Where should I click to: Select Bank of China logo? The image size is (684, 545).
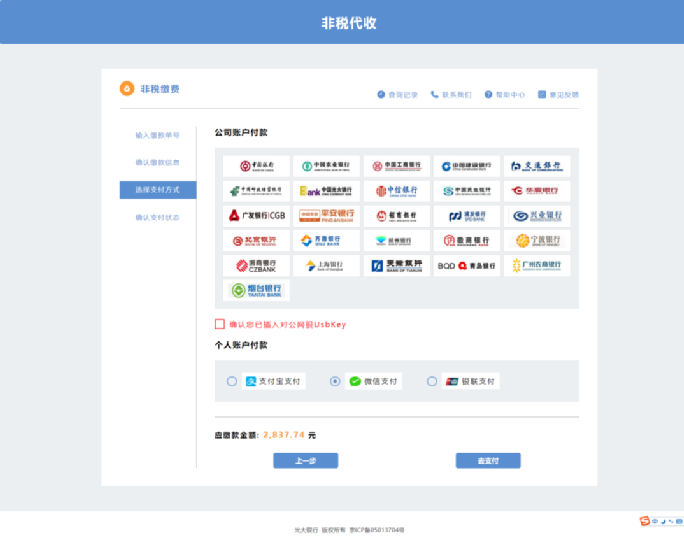256,166
